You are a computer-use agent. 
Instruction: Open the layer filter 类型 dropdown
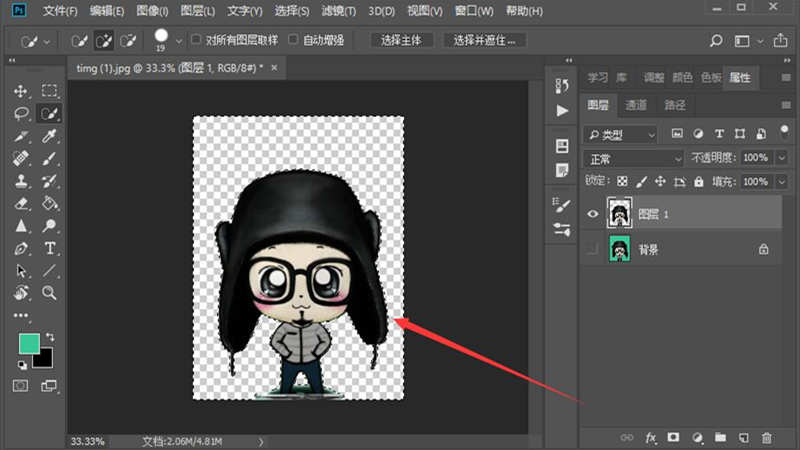(x=620, y=135)
